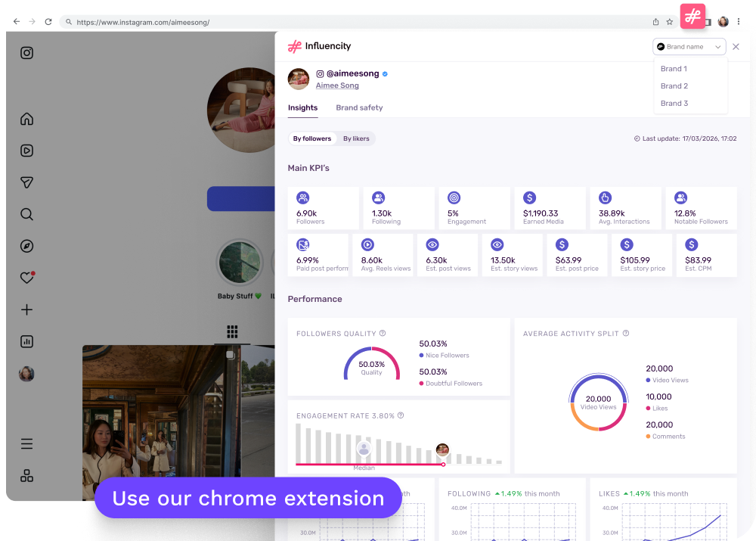Screen dimensions: 756x541
Task: Click the 12.8% Notable Followers card
Action: tap(702, 208)
